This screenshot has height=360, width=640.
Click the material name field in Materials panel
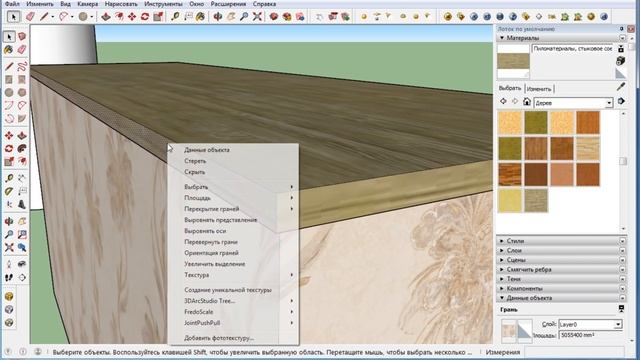573,48
